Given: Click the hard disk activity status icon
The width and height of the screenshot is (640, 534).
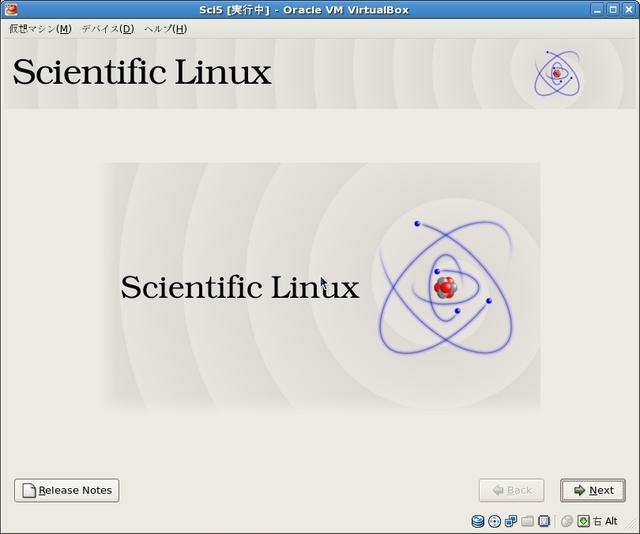Looking at the screenshot, I should (478, 521).
